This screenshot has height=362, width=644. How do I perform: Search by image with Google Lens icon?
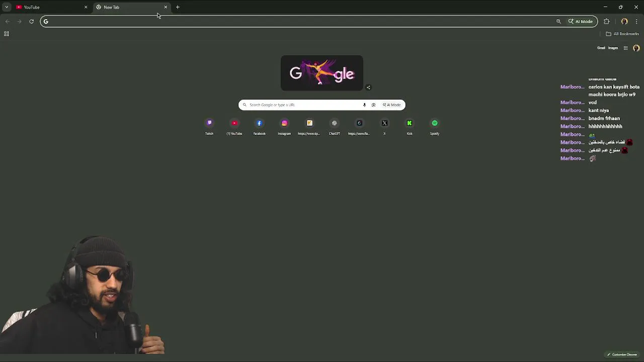click(373, 105)
